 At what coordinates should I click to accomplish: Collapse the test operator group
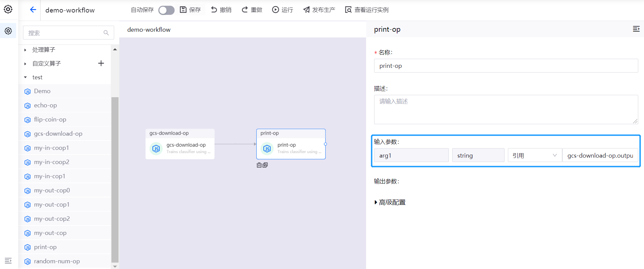click(x=25, y=77)
